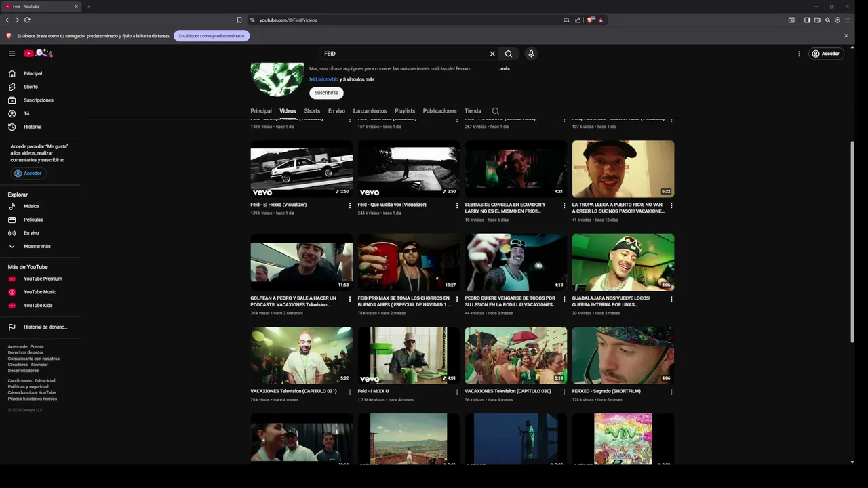The height and width of the screenshot is (488, 868).
Task: Open Privacidad footer link
Action: [x=45, y=381]
